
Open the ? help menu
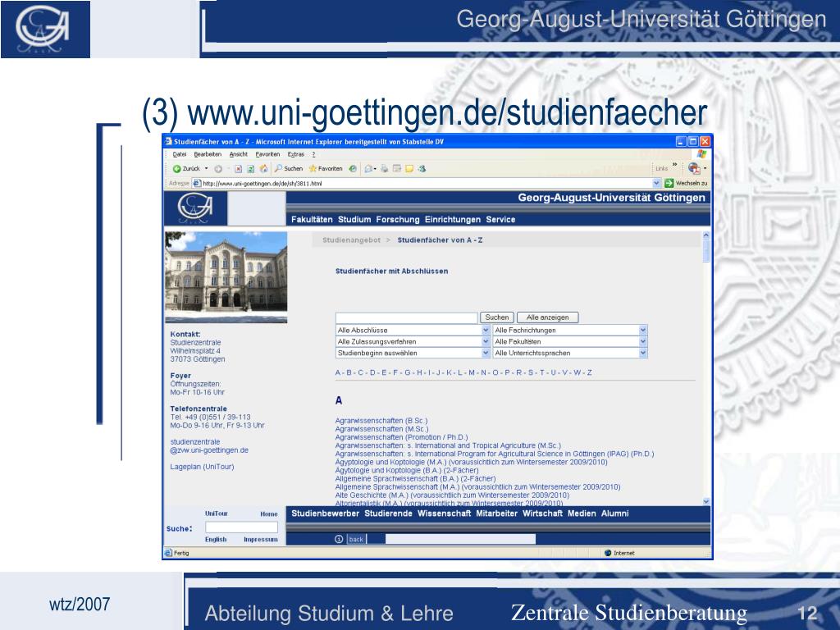[x=314, y=154]
